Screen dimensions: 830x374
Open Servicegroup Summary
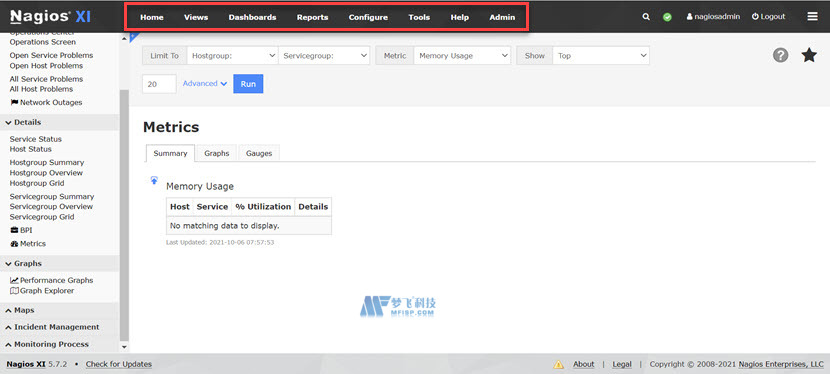[x=52, y=196]
